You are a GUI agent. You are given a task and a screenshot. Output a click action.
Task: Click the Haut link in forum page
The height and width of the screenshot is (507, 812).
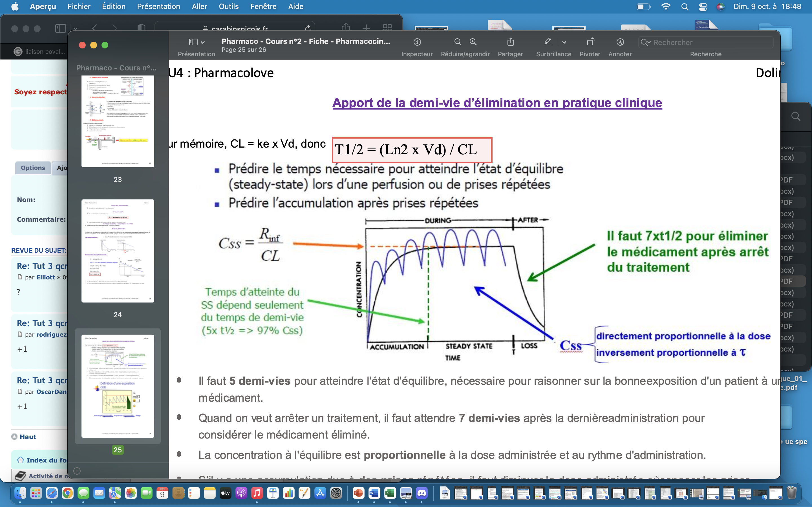click(28, 437)
